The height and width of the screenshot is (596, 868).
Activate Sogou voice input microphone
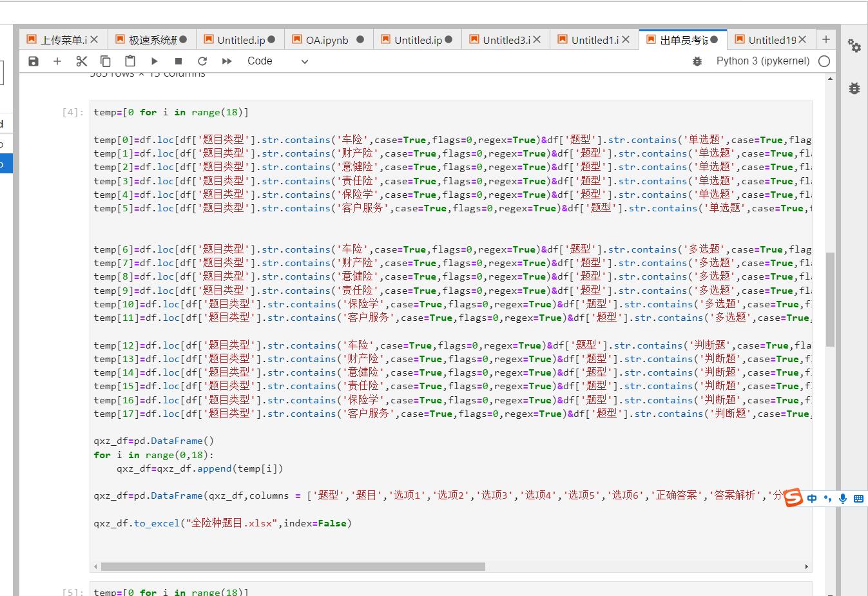842,497
